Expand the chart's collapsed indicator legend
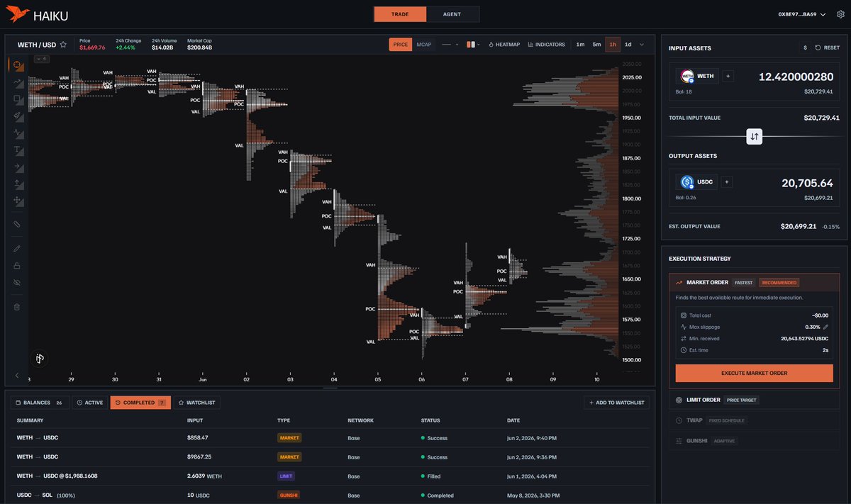The width and height of the screenshot is (851, 504). coord(41,59)
